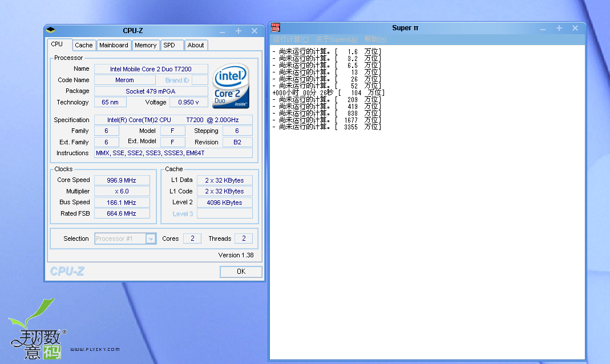Click the empty Brand ID field
610x364 pixels.
tap(200, 80)
